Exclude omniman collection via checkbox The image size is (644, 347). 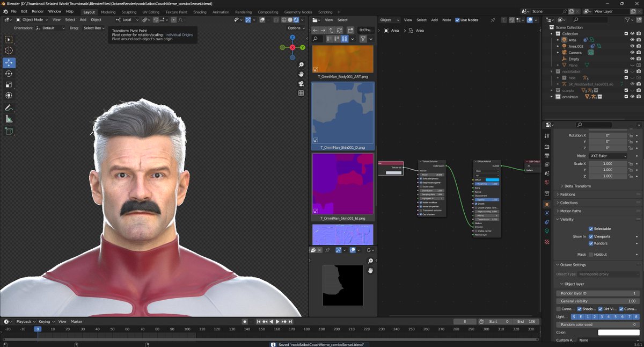(x=626, y=97)
